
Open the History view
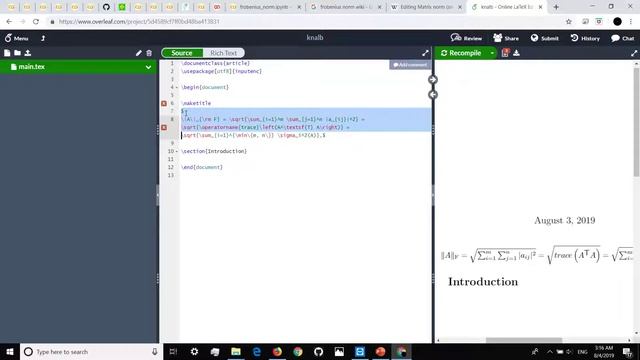click(x=585, y=38)
